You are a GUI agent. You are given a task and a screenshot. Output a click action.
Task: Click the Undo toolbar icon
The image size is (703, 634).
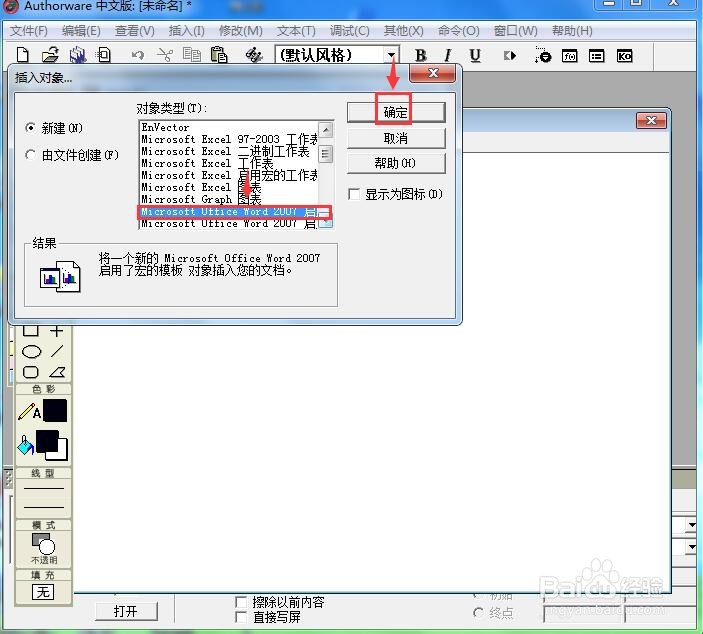tap(138, 56)
